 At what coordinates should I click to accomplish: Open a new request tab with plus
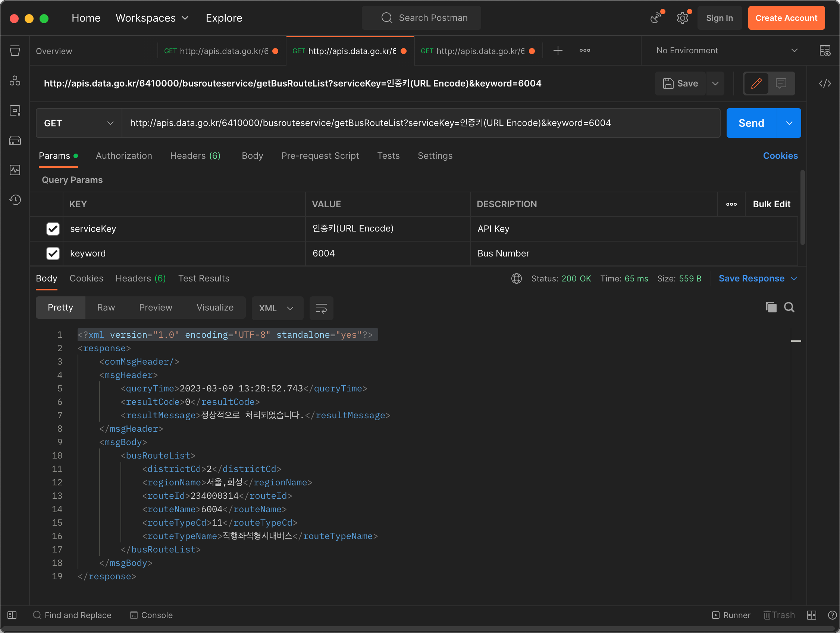click(x=558, y=50)
